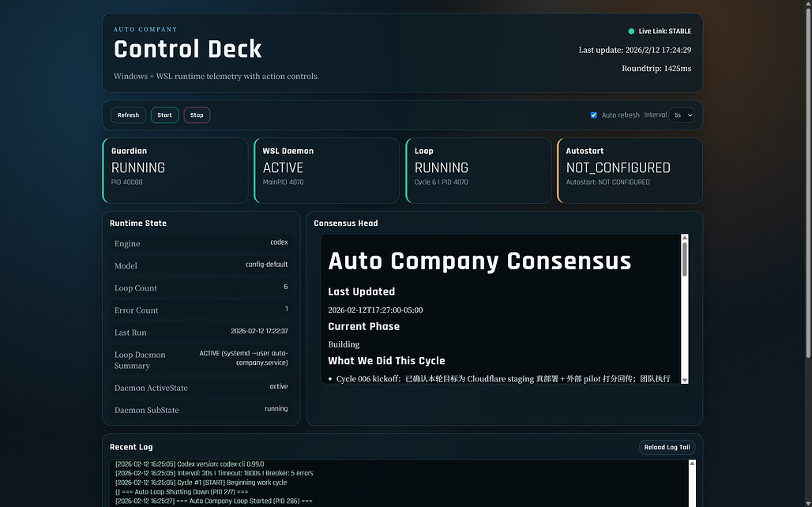
Task: Select the WSL Daemon ACTIVE card
Action: click(327, 171)
